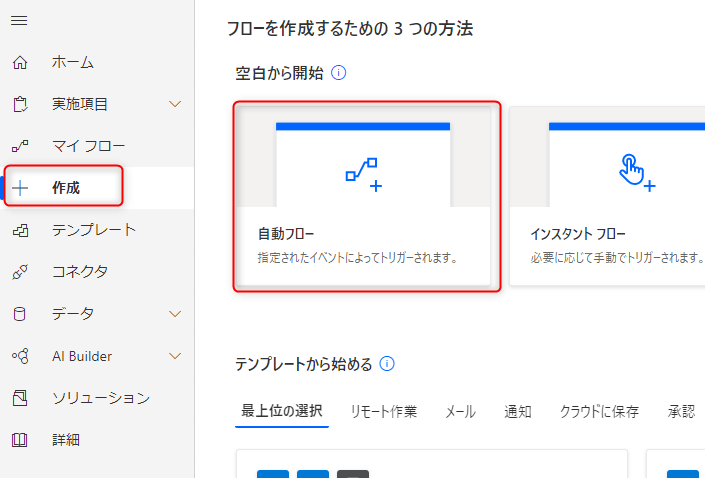The height and width of the screenshot is (478, 705).
Task: Expand the AI Builder chevron
Action: point(175,356)
